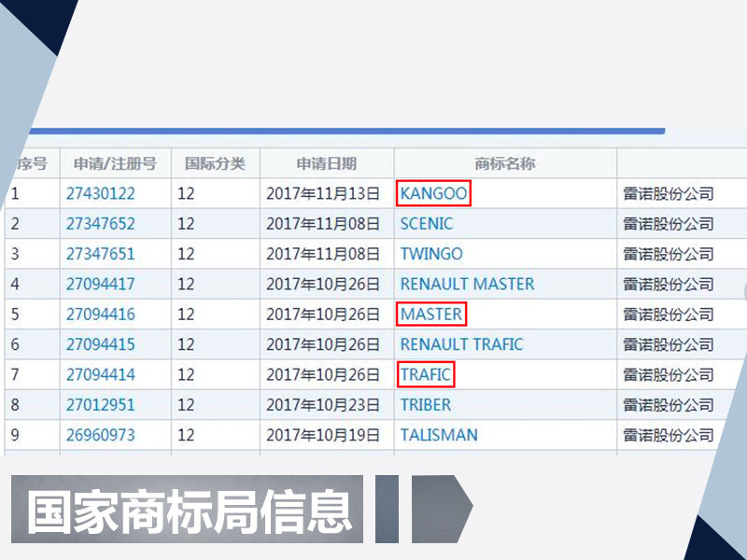Viewport: 747px width, 560px height.
Task: Open the TRAFIC trademark in row 7
Action: tap(426, 375)
